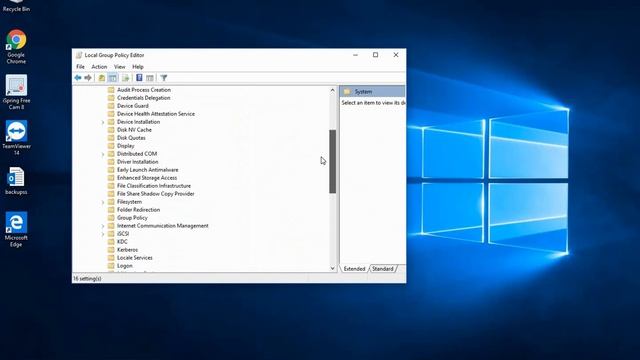Viewport: 640px width, 360px height.
Task: Click the Up one level folder icon
Action: pos(102,78)
